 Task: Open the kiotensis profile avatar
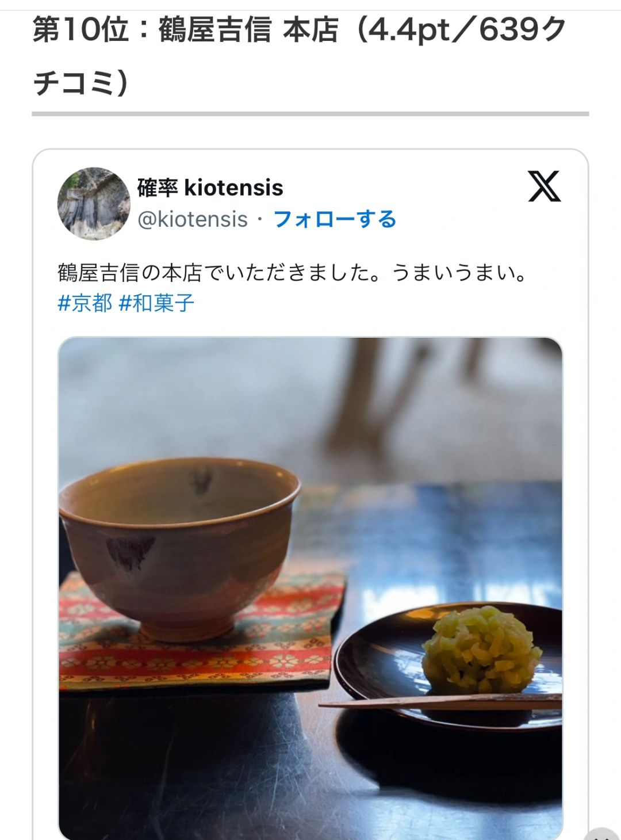pos(94,204)
